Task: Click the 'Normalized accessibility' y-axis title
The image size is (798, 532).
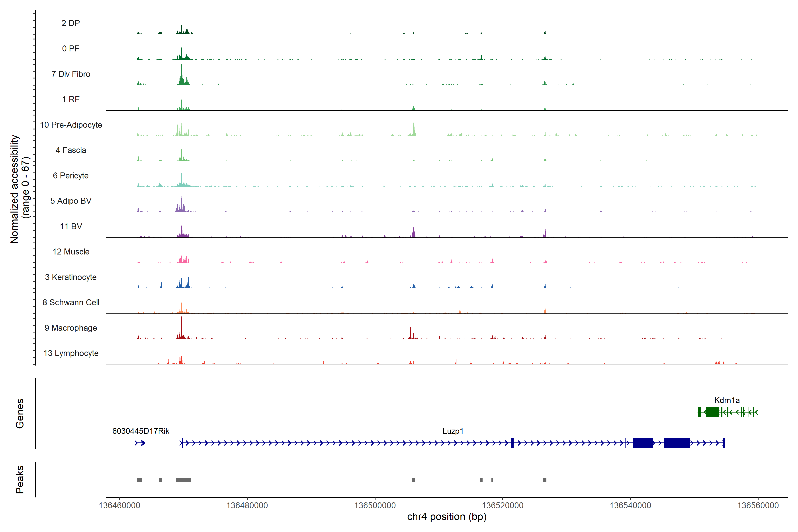Action: pos(15,189)
